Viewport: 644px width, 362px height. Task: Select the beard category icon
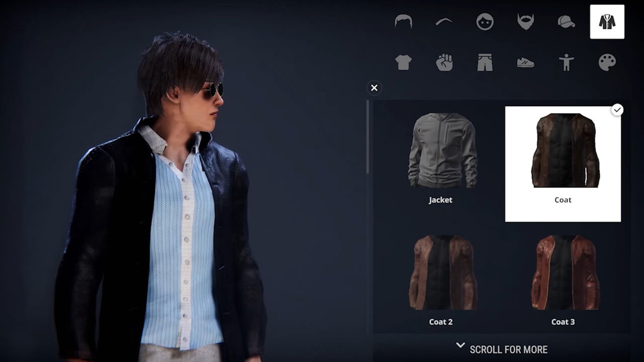[x=525, y=22]
